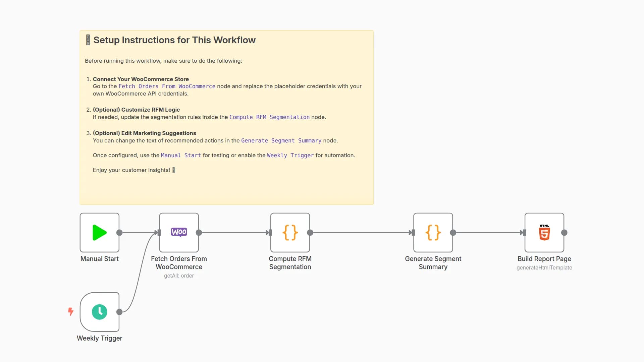This screenshot has height=362, width=644.
Task: Click the input connector of Compute RFM Segmentation
Action: (x=270, y=232)
